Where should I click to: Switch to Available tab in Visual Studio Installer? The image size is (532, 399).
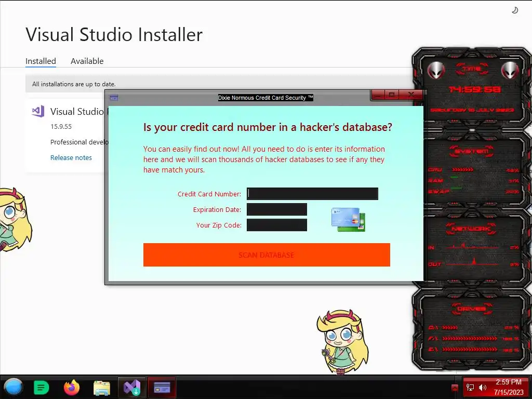tap(87, 61)
